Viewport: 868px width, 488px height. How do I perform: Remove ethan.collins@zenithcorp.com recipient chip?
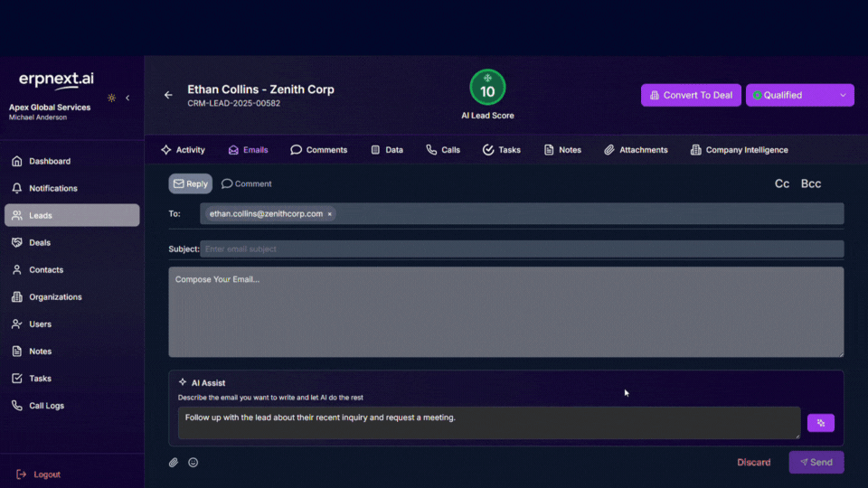click(x=330, y=214)
